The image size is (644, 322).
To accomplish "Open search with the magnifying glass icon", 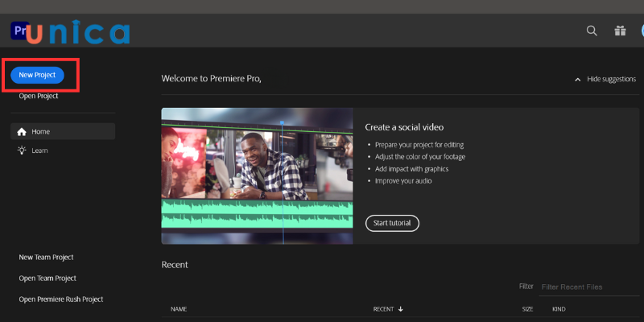I will (x=592, y=31).
